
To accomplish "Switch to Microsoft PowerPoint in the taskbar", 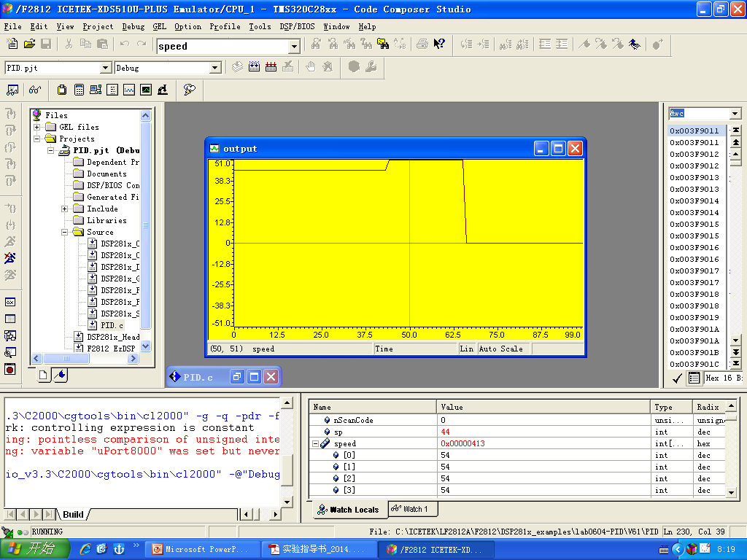I will coord(202,549).
